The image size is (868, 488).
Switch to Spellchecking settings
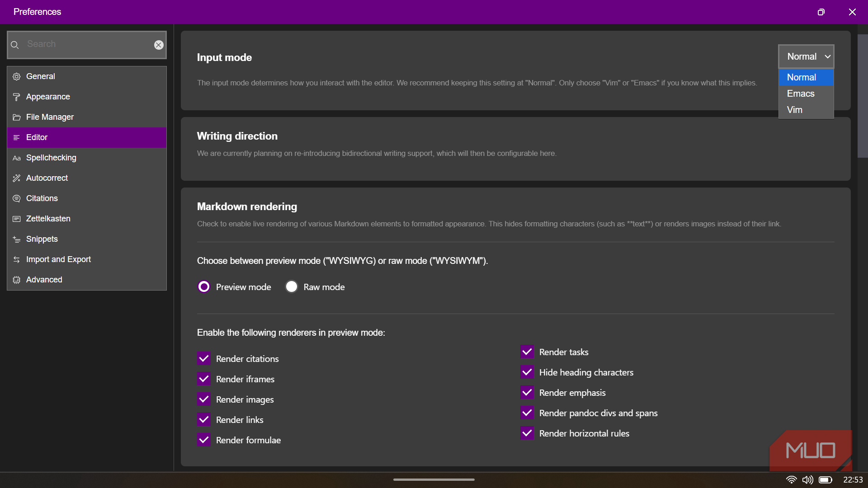point(87,158)
